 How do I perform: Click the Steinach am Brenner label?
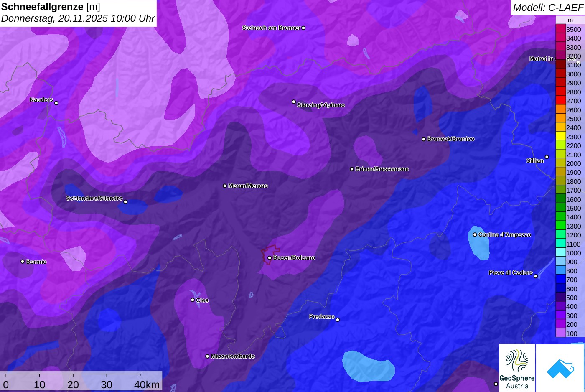coord(271,28)
